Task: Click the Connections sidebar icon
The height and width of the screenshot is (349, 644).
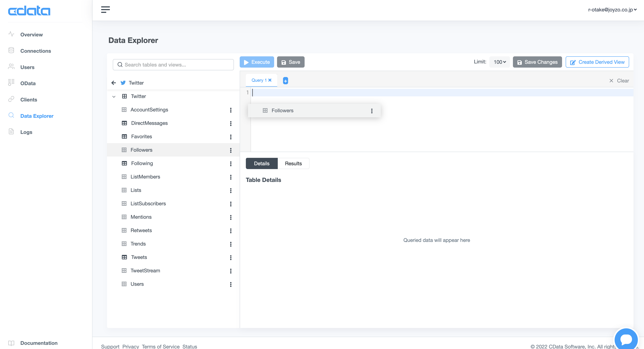Action: (x=11, y=50)
